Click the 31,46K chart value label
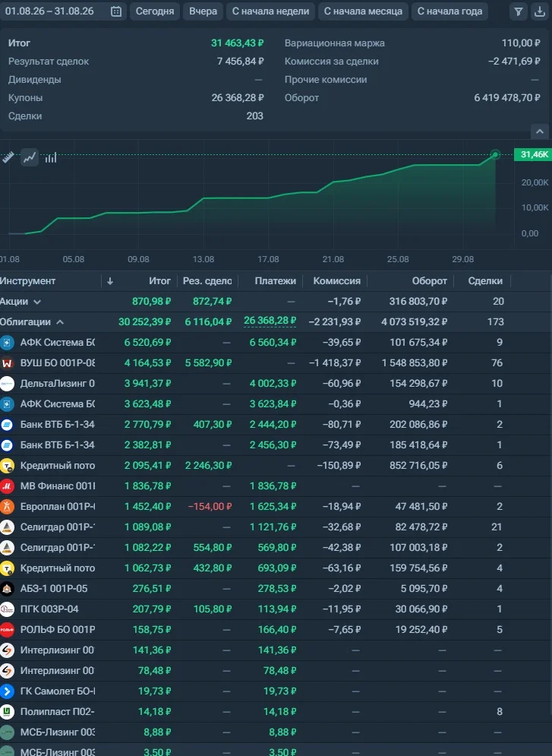552x756 pixels. [x=534, y=154]
